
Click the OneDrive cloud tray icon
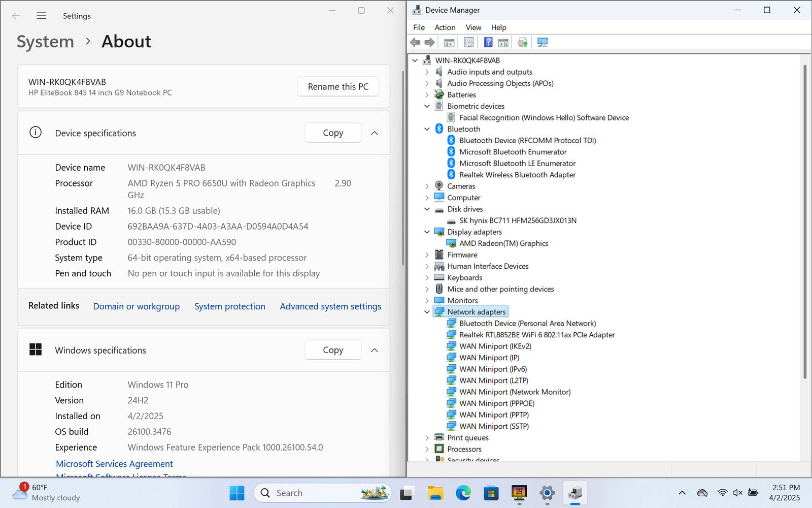click(x=702, y=493)
